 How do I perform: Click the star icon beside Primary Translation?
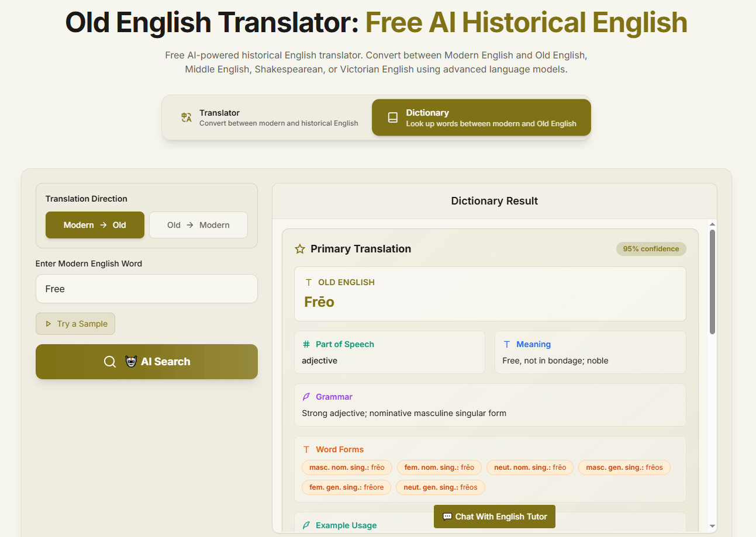pos(300,249)
